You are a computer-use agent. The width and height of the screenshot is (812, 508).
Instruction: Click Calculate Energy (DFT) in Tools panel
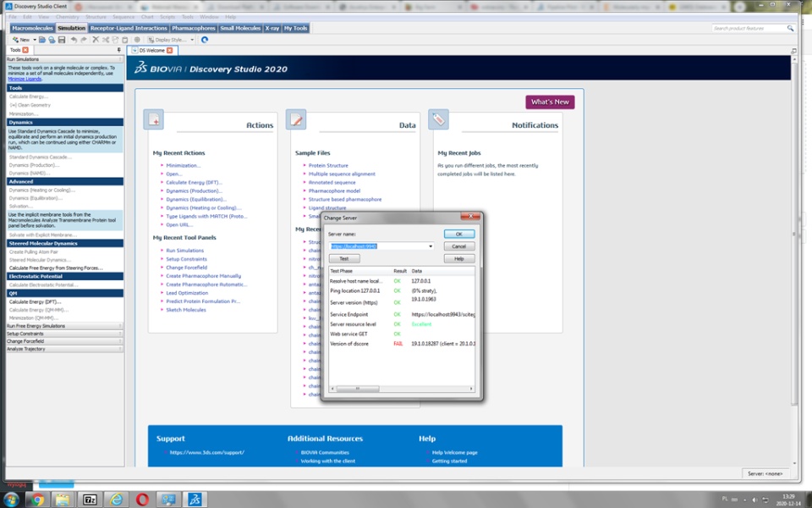(35, 301)
